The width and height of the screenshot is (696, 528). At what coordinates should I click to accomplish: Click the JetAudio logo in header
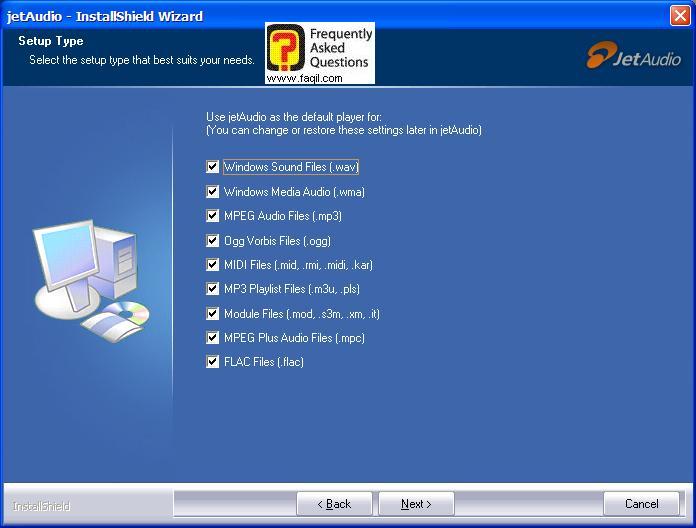tap(633, 56)
